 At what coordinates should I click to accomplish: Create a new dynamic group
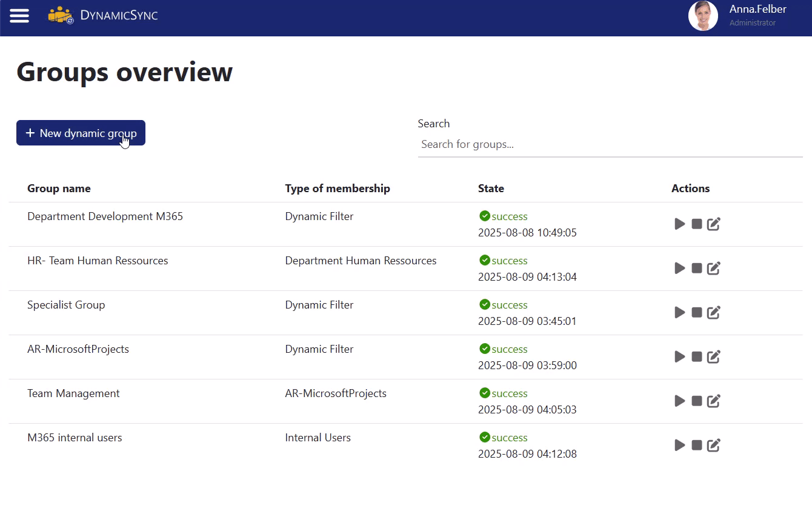click(81, 133)
